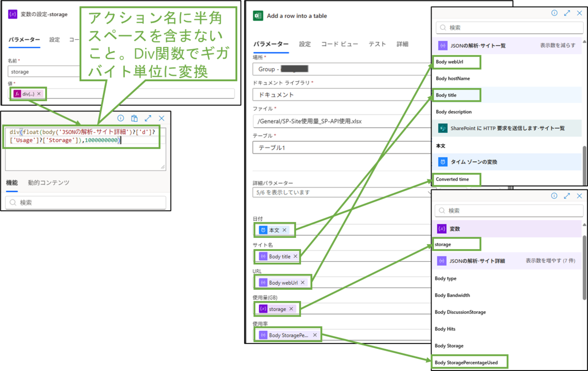Click the clock icon on 本文 token
This screenshot has height=371, width=588.
tap(263, 230)
